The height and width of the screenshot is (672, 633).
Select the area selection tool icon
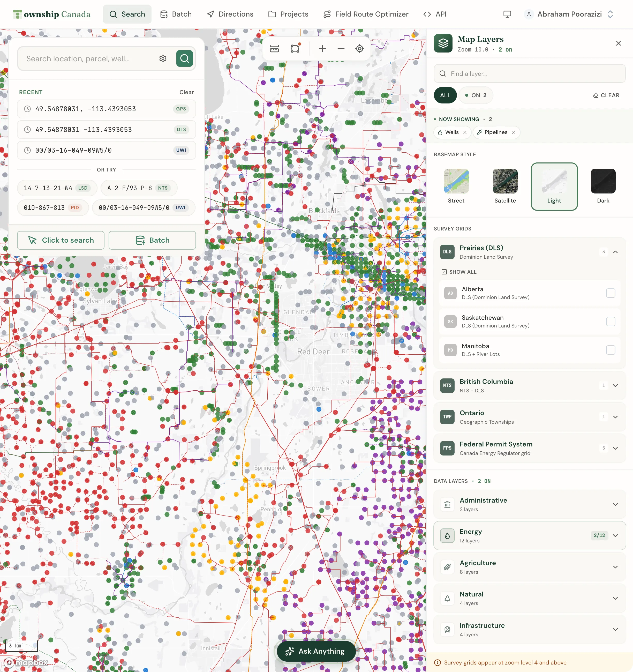295,49
